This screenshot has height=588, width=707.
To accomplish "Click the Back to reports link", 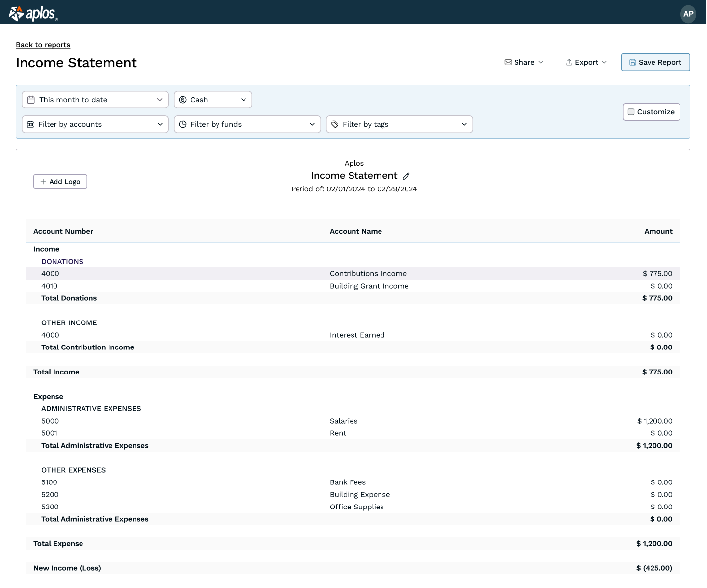I will click(x=43, y=45).
